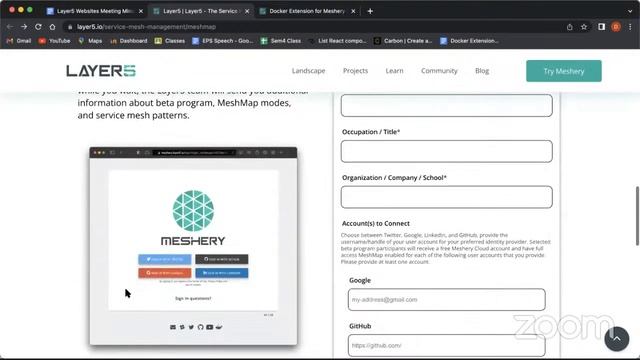Bookmark this page with the star icon
Viewport: 640px width, 360px height.
pos(584,27)
